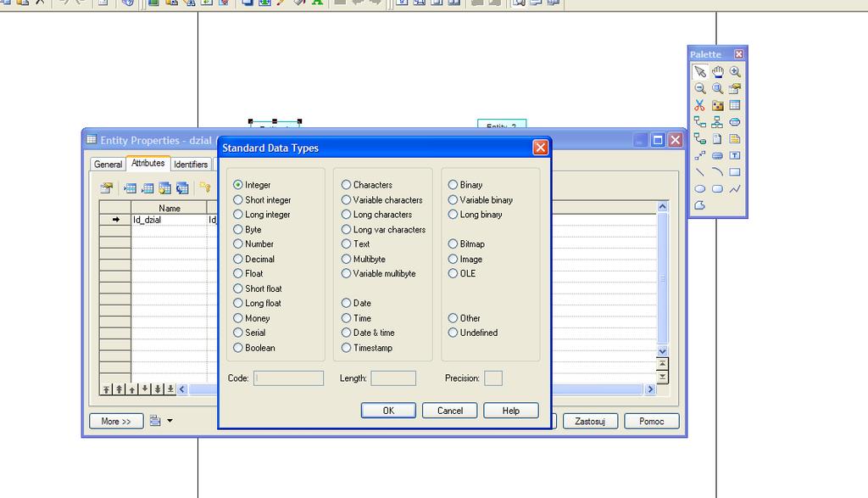This screenshot has width=868, height=498.
Task: Choose the Short integer data type
Action: click(263, 200)
